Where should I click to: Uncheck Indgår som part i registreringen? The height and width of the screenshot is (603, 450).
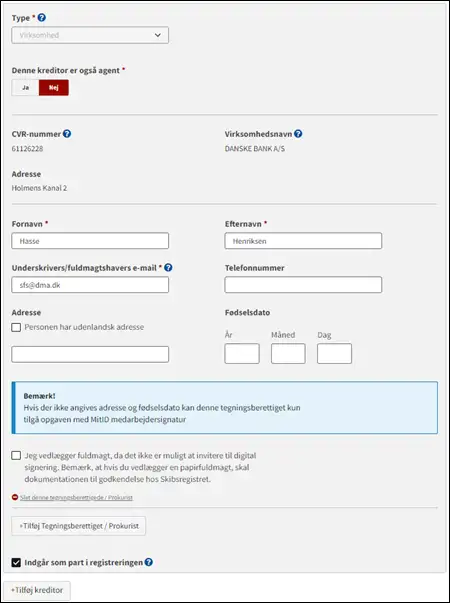[x=16, y=563]
